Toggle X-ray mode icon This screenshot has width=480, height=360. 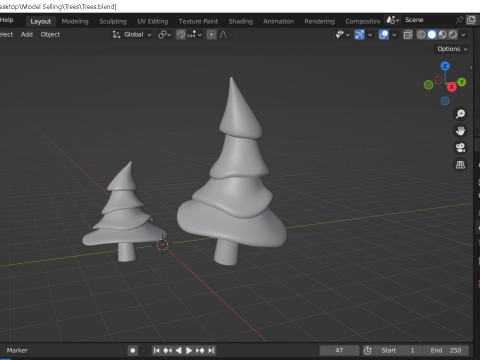pyautogui.click(x=408, y=35)
